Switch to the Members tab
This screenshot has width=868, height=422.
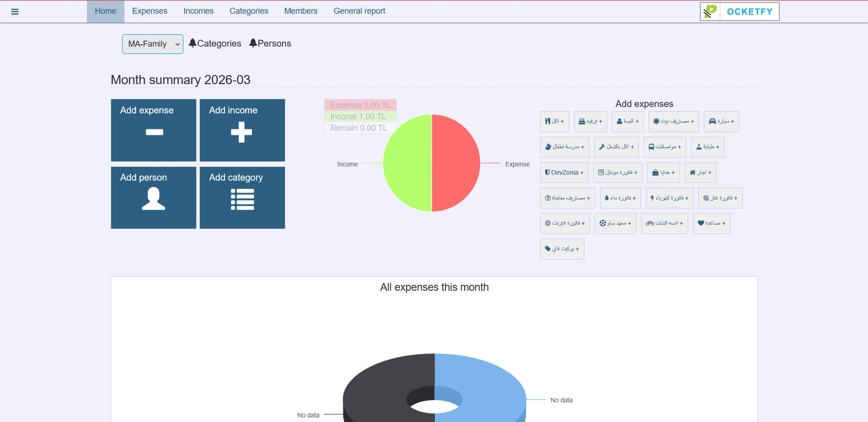pos(300,11)
